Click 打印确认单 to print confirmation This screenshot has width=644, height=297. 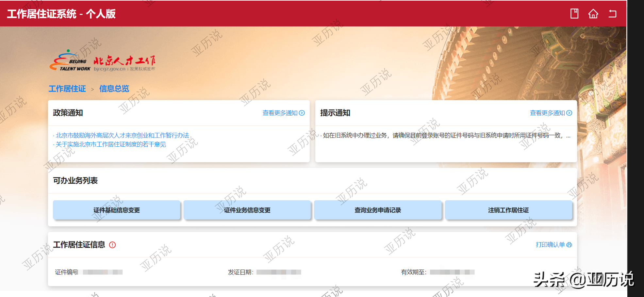click(x=551, y=244)
